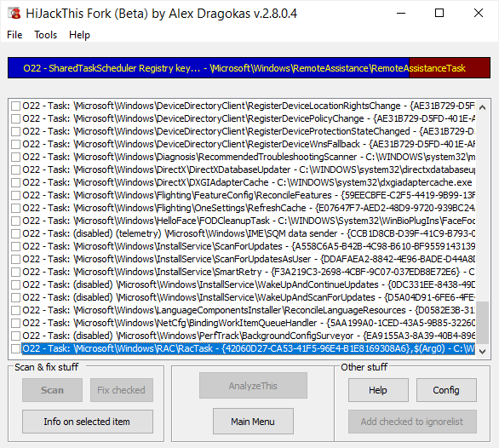Open the Help menu
Screen dimensions: 499x448
click(x=79, y=35)
